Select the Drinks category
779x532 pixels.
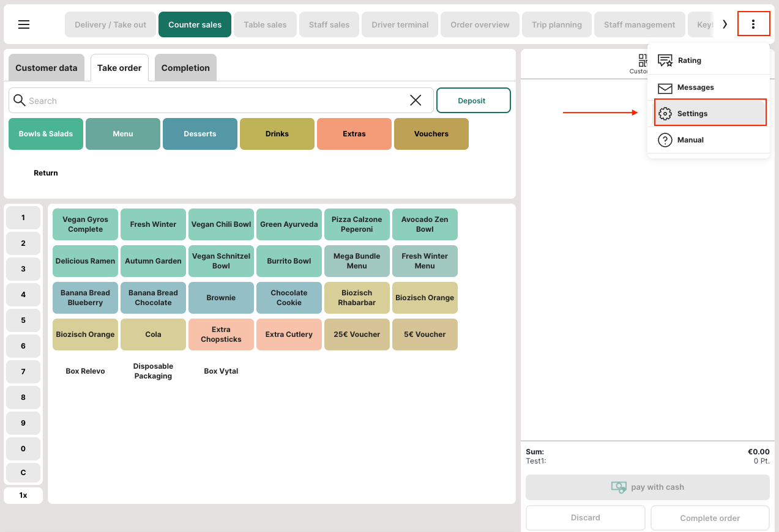click(277, 134)
